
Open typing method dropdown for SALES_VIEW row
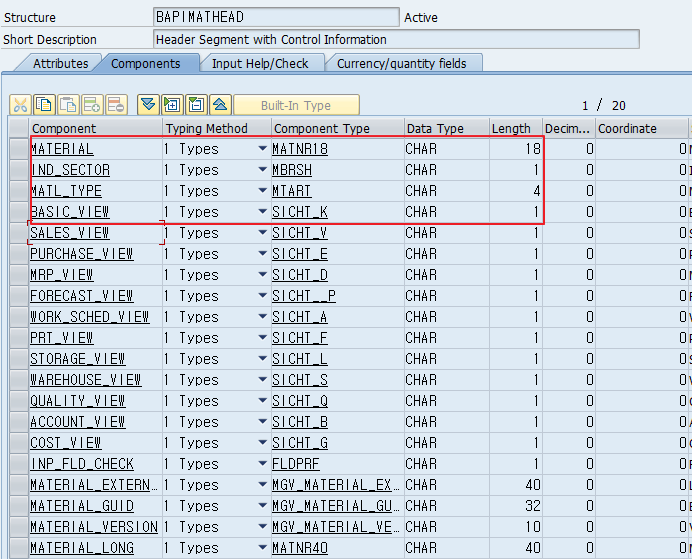click(263, 233)
